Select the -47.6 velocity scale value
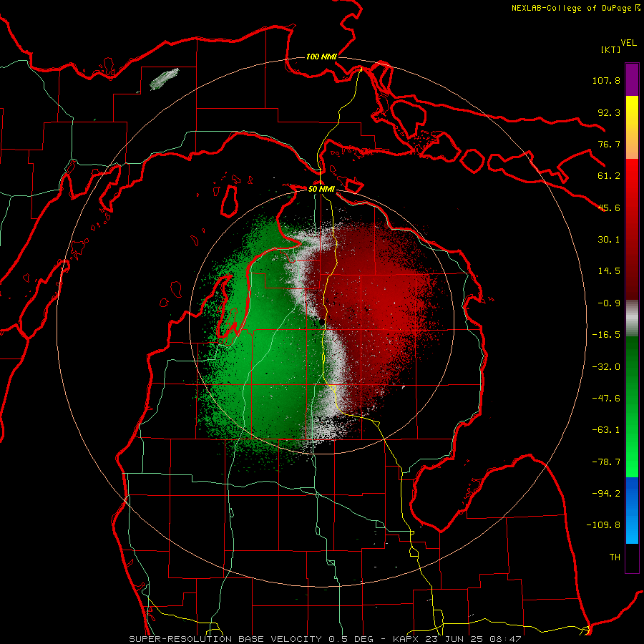Screen dimensions: 644x644 coord(606,399)
